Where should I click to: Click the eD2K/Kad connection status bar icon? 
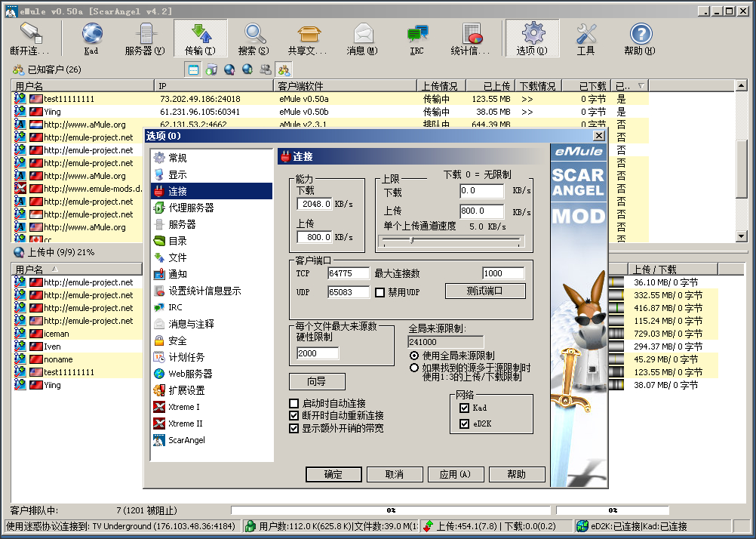tap(582, 526)
